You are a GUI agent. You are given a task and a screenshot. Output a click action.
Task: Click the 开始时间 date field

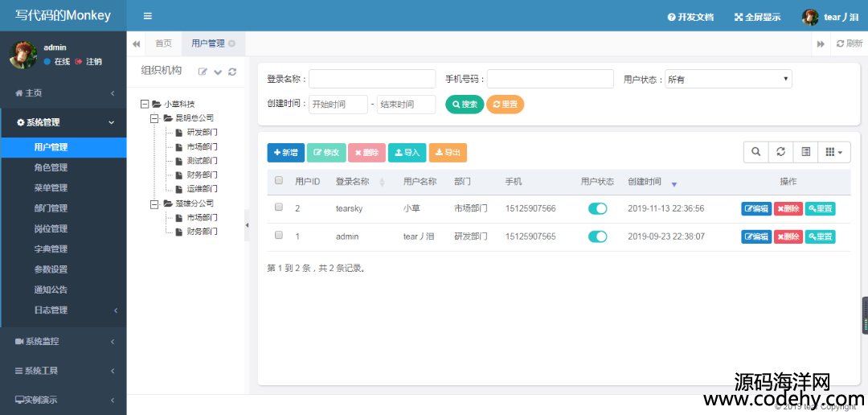tap(338, 105)
